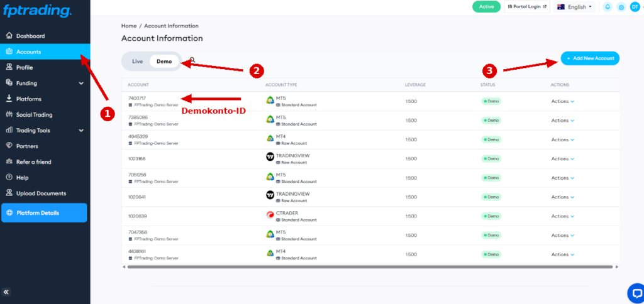This screenshot has height=304, width=644.
Task: Click the Active status button
Action: 486,6
